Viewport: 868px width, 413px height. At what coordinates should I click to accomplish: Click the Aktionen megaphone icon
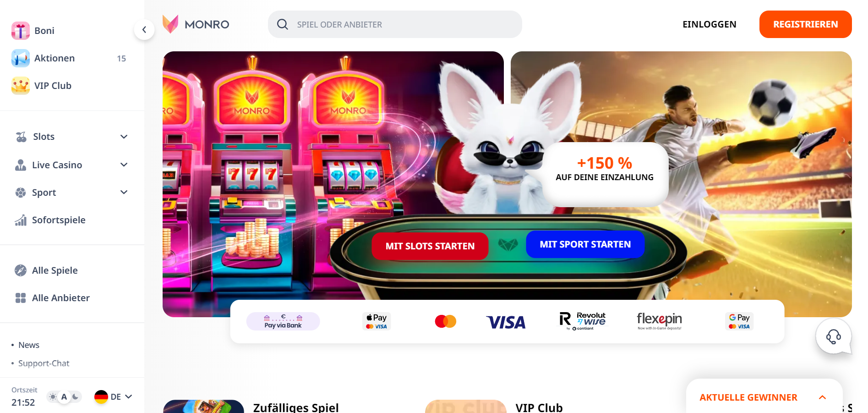tap(21, 58)
